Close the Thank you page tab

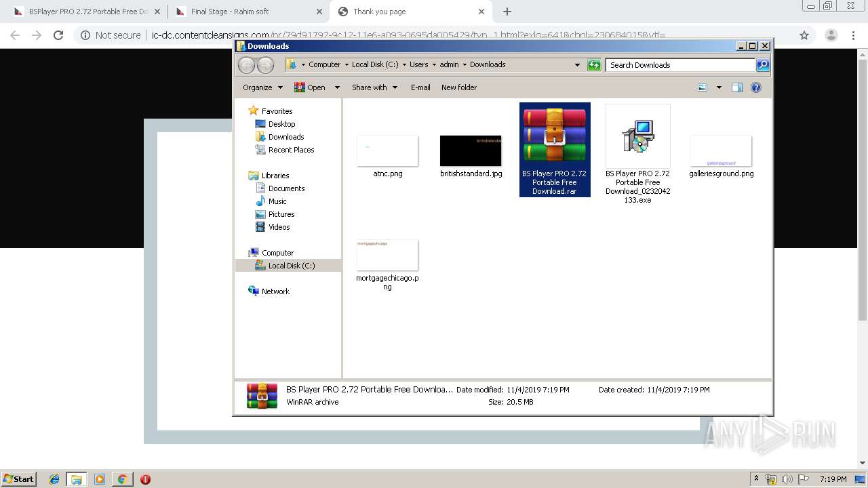point(481,12)
